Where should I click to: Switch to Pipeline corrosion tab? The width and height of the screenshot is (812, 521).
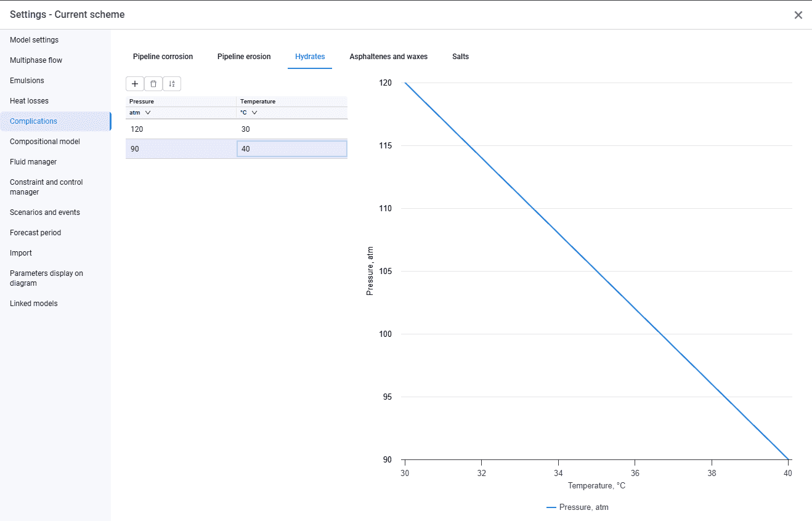[x=163, y=57]
